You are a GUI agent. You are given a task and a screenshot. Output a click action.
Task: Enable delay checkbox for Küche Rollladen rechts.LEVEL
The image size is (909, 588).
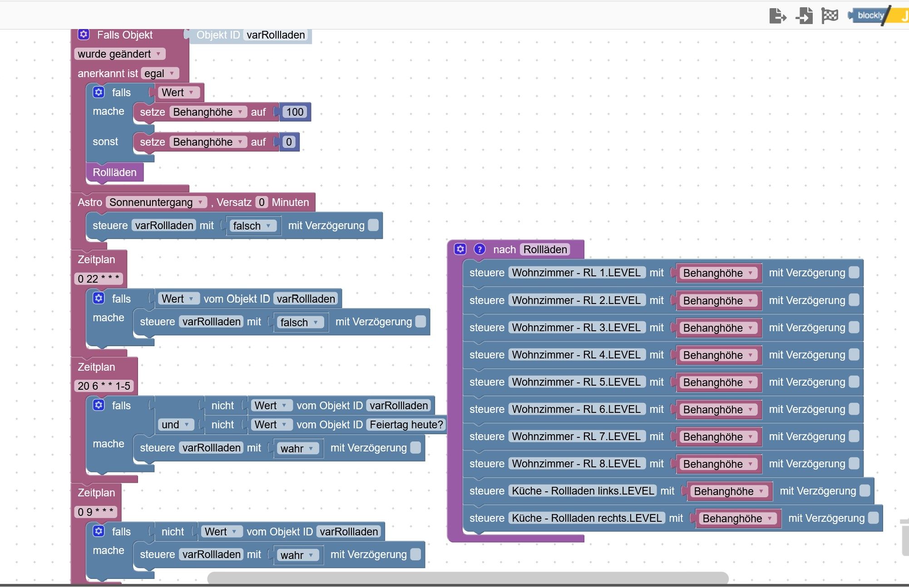(x=874, y=518)
